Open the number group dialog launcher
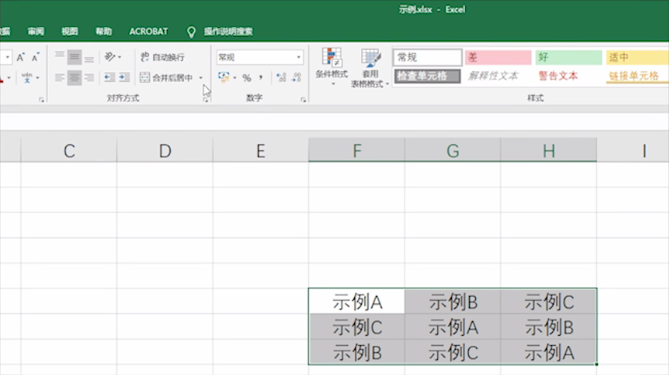The width and height of the screenshot is (669, 375). 303,99
